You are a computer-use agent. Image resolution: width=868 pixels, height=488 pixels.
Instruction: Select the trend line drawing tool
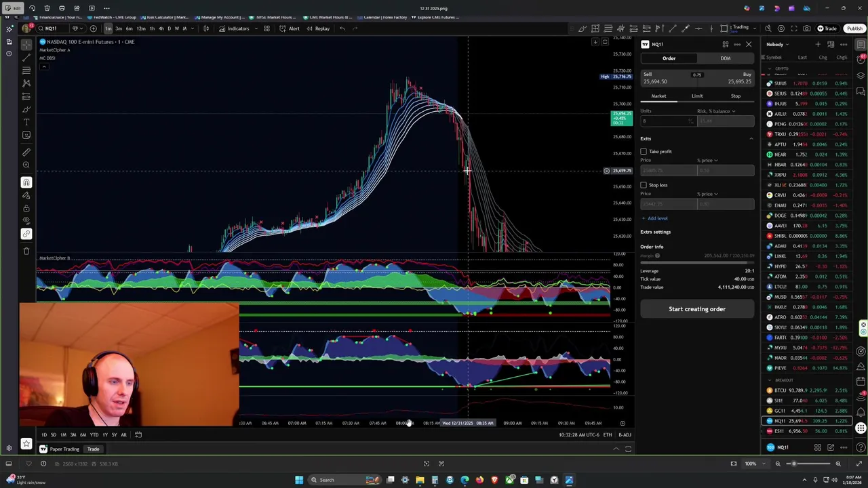tap(26, 58)
